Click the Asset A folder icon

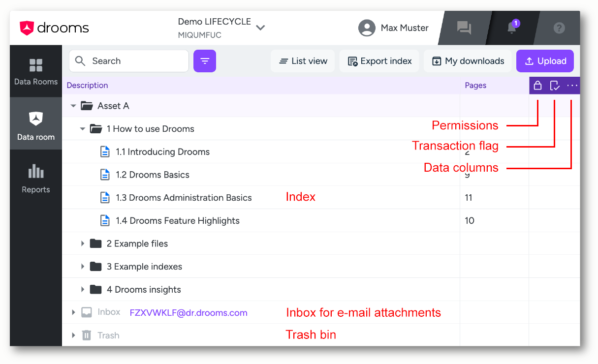[x=87, y=106]
